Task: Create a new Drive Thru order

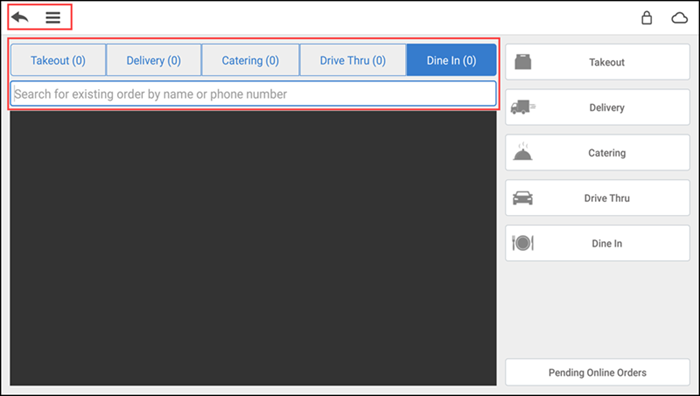Action: click(597, 198)
